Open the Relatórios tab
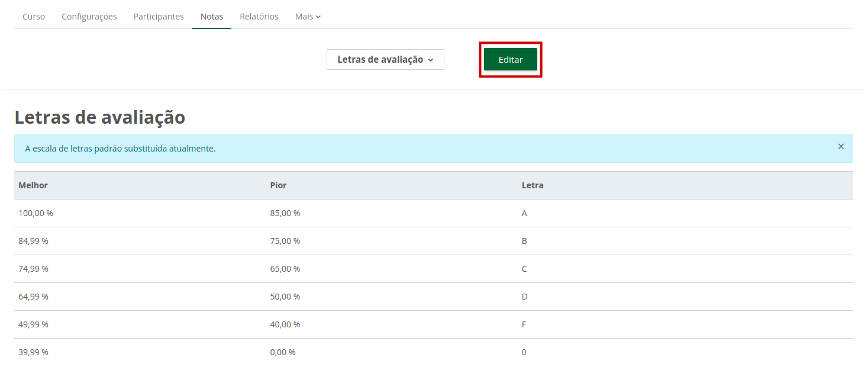The image size is (868, 370). (259, 17)
